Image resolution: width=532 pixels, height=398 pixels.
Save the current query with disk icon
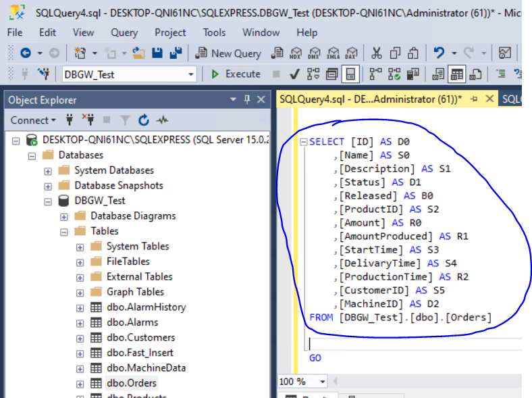point(157,53)
